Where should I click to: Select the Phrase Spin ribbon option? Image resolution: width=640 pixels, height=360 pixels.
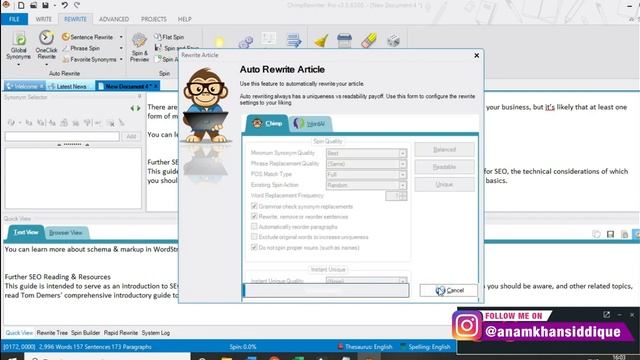[x=81, y=48]
